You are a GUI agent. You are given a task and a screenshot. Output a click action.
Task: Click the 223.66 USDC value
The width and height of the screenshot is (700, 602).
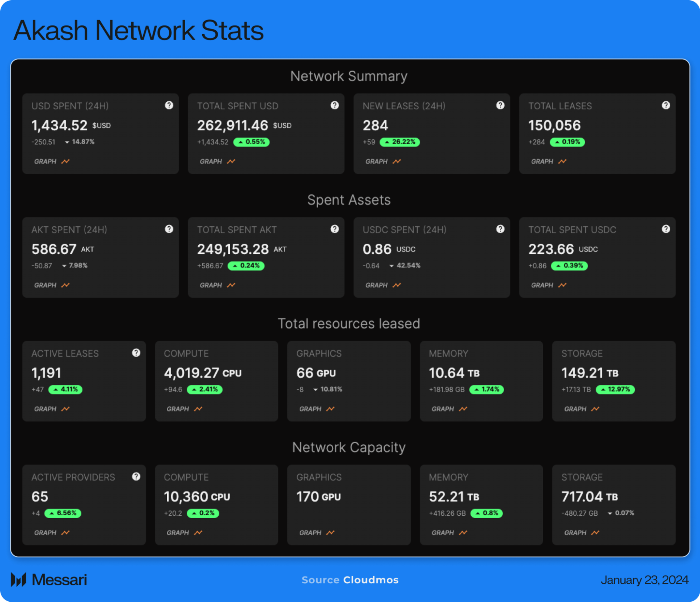click(x=563, y=249)
